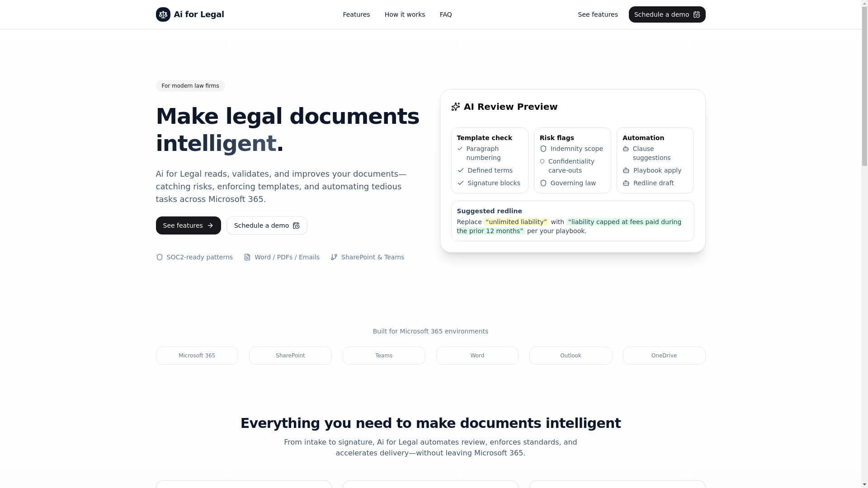Click the Template check heading

coord(485,138)
